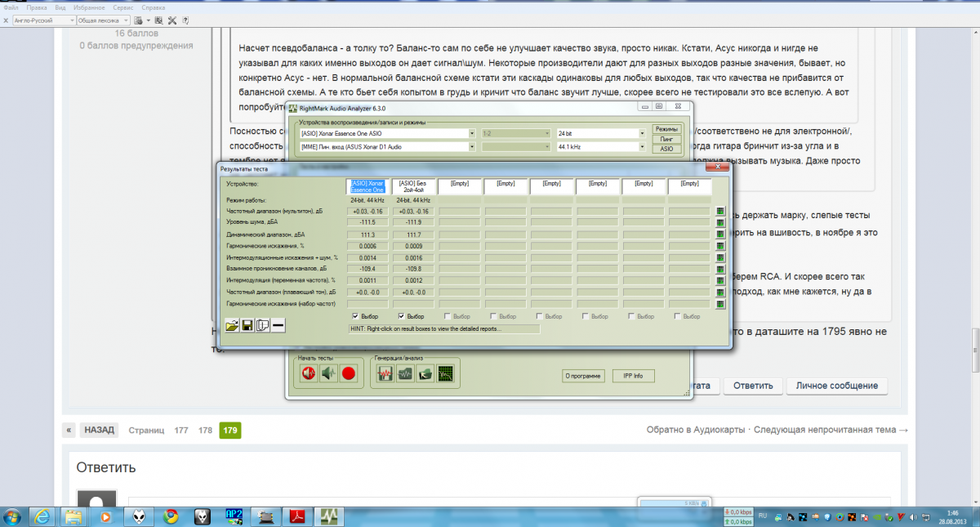Open harmonic distortion graph icon
The image size is (980, 527).
(x=720, y=246)
